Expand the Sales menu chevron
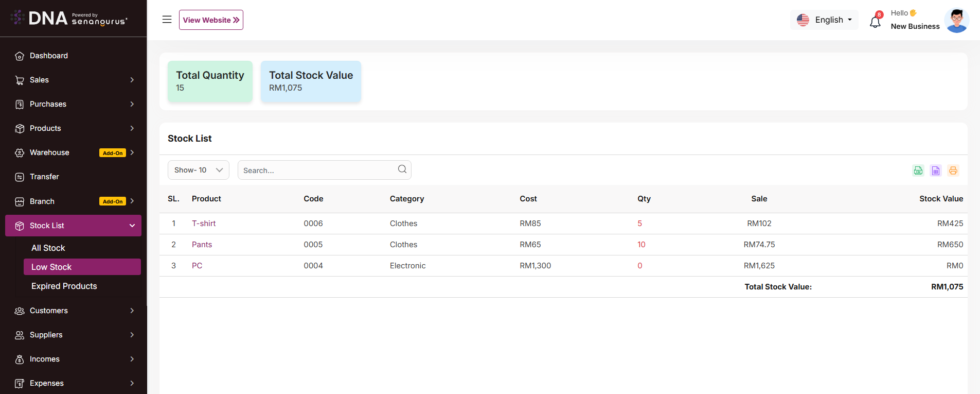 point(132,80)
